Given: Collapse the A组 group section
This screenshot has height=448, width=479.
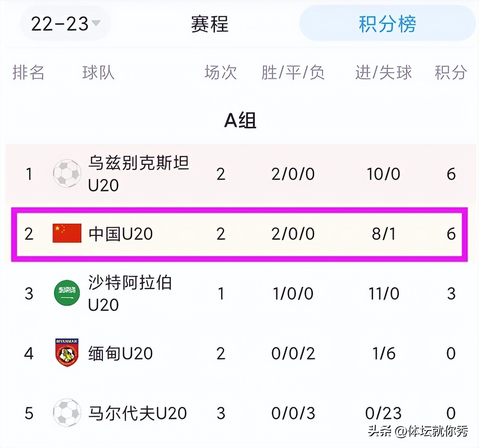Looking at the screenshot, I should [x=239, y=121].
